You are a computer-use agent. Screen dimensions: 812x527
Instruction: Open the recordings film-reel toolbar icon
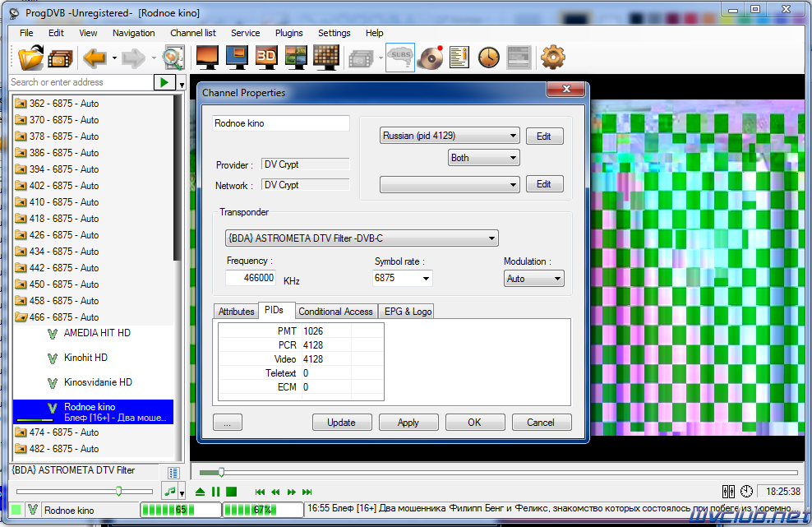tap(60, 58)
